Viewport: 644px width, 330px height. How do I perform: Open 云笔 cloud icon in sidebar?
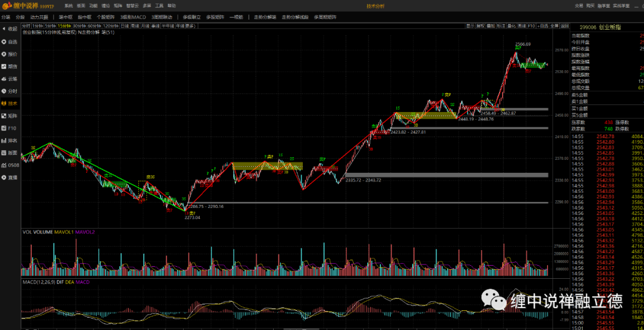click(x=10, y=79)
